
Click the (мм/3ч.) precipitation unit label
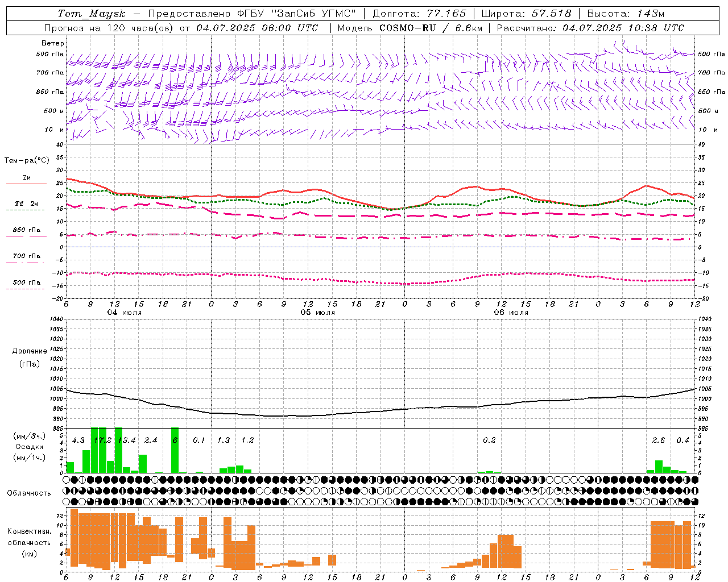pyautogui.click(x=30, y=436)
